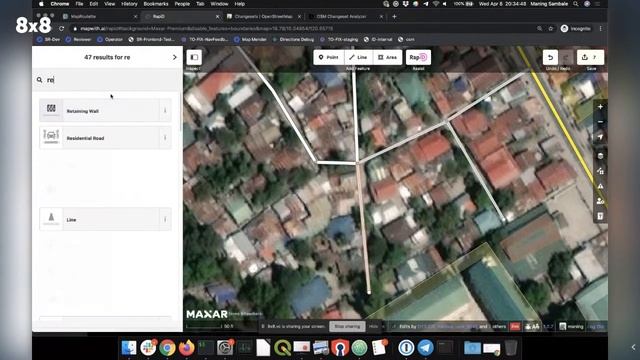The image size is (640, 360).
Task: Select the Area add-feature tool
Action: [387, 58]
